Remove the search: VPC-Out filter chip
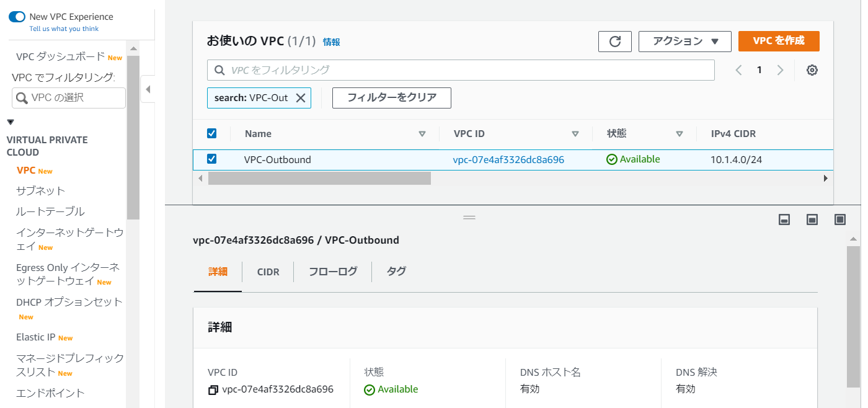This screenshot has width=868, height=408. (301, 98)
